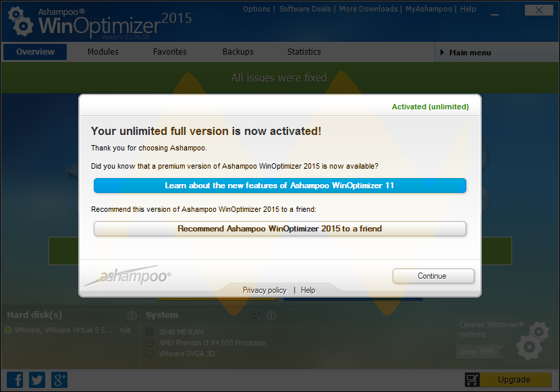
Task: Open MyAshampoo link
Action: click(428, 9)
